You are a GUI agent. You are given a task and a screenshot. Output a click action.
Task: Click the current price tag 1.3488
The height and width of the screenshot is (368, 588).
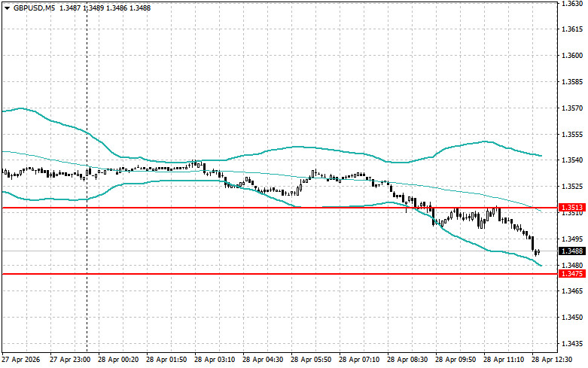(x=572, y=251)
